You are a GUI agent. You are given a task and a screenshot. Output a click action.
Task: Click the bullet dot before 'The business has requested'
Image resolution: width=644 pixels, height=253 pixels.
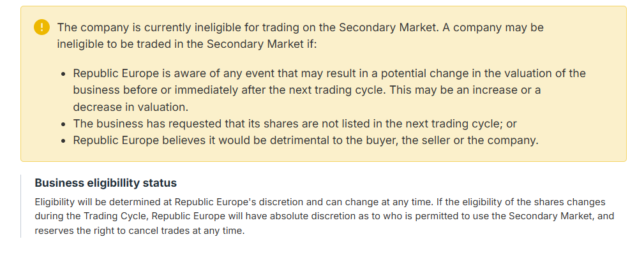tap(63, 124)
